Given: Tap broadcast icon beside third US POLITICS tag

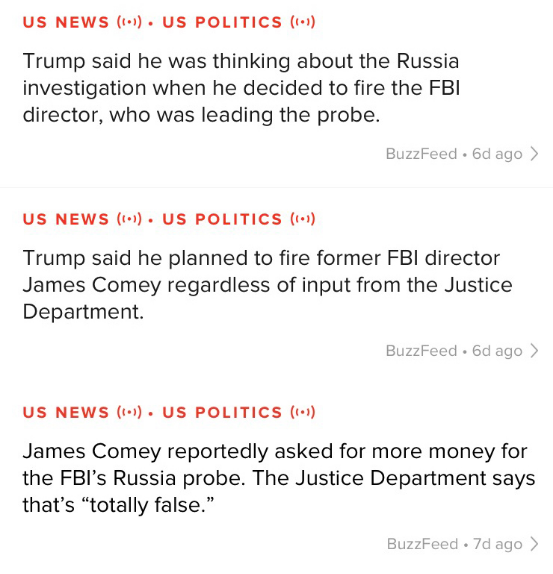Looking at the screenshot, I should tap(303, 413).
